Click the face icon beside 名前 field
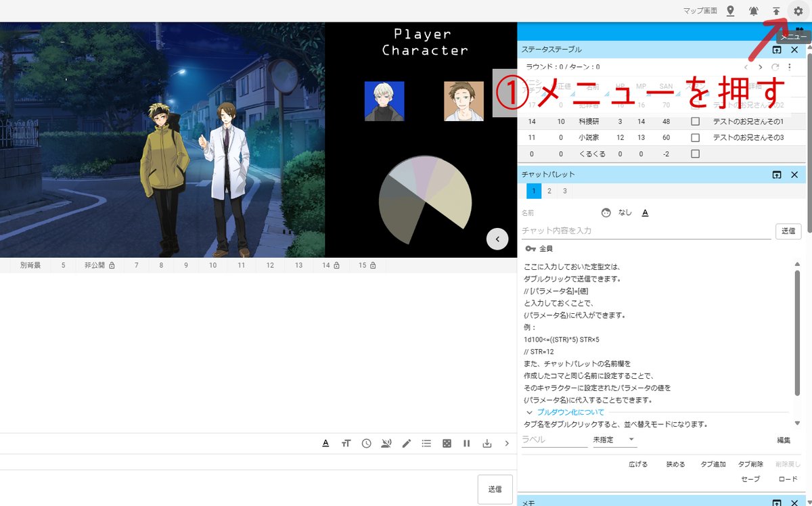 [606, 212]
